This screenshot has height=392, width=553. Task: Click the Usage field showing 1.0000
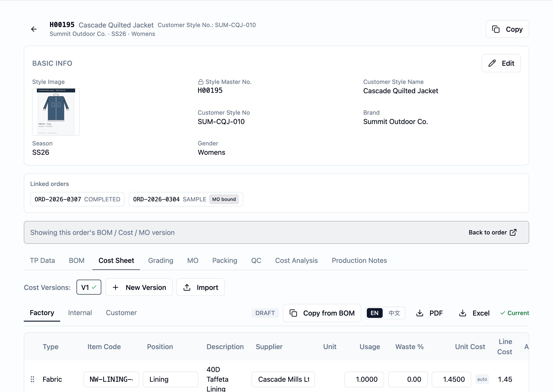364,379
